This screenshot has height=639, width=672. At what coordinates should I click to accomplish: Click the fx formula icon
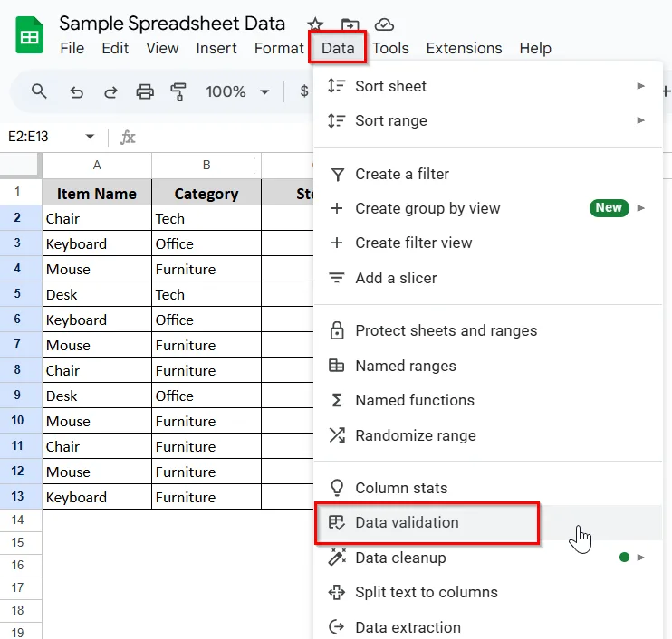point(128,137)
